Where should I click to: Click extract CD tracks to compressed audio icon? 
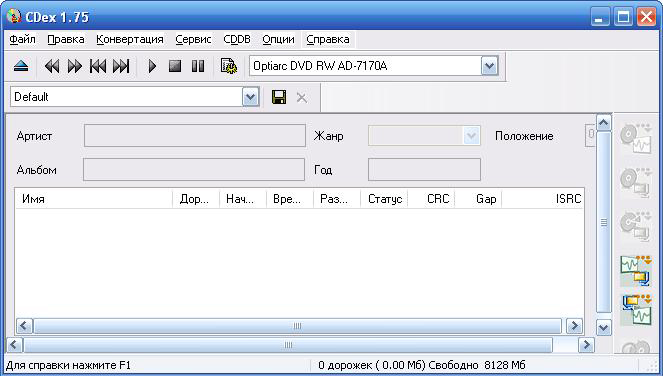click(x=636, y=183)
